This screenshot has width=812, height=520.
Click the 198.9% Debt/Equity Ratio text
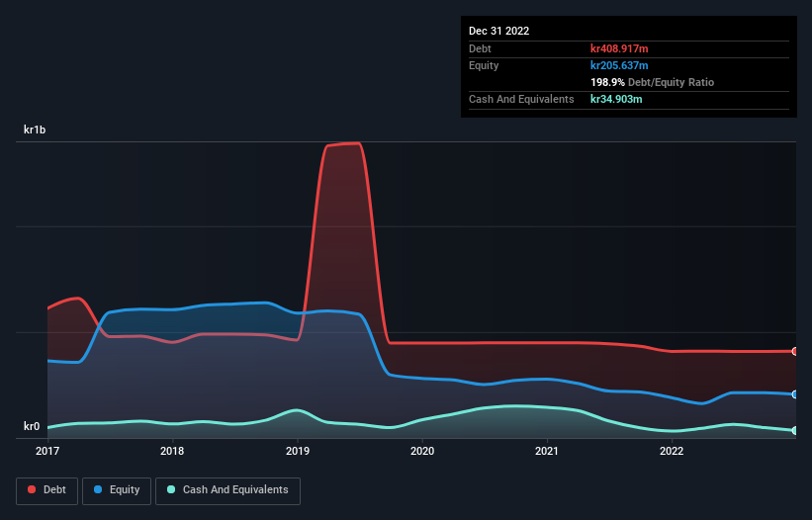pyautogui.click(x=652, y=82)
